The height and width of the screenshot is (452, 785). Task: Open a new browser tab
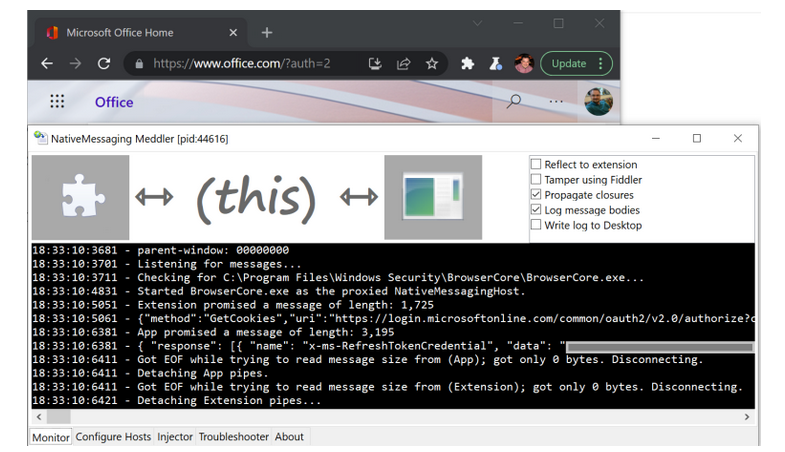[x=267, y=33]
